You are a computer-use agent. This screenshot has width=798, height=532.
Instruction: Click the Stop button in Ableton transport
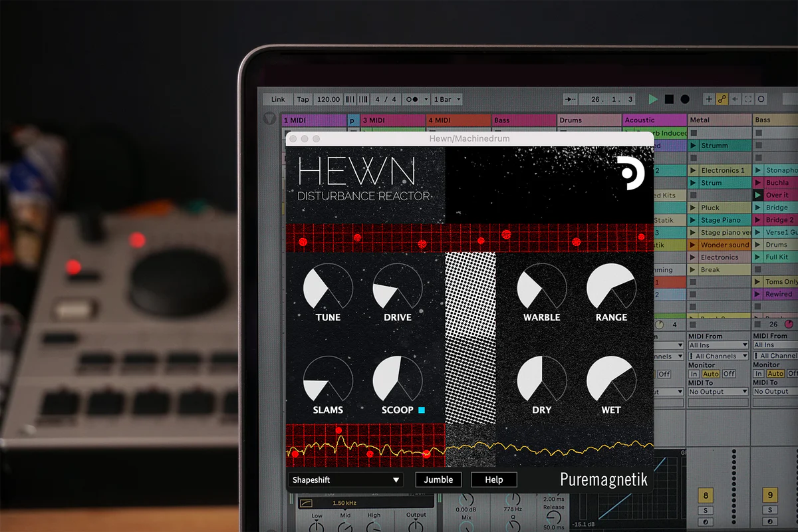[669, 99]
